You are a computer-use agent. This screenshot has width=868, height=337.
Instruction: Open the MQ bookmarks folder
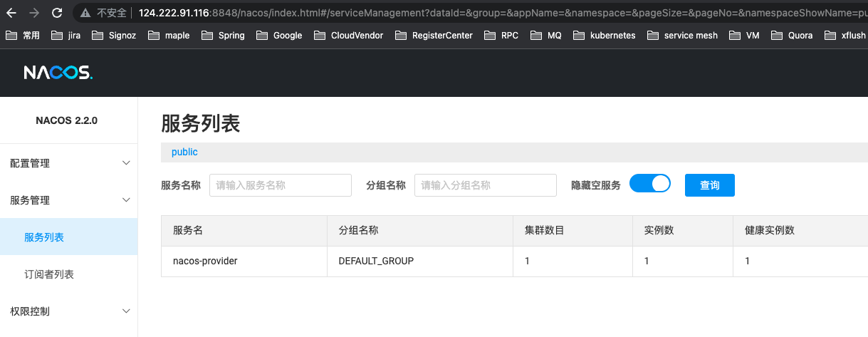(546, 35)
